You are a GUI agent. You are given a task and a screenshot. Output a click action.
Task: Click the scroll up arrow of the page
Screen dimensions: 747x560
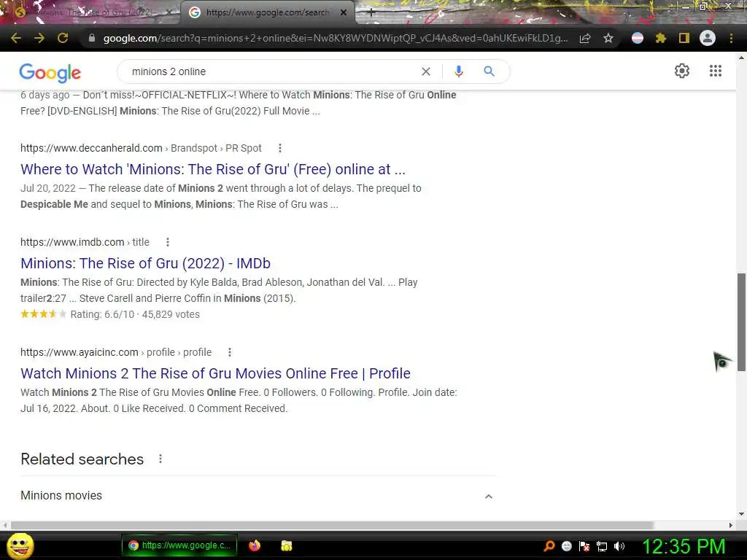741,58
